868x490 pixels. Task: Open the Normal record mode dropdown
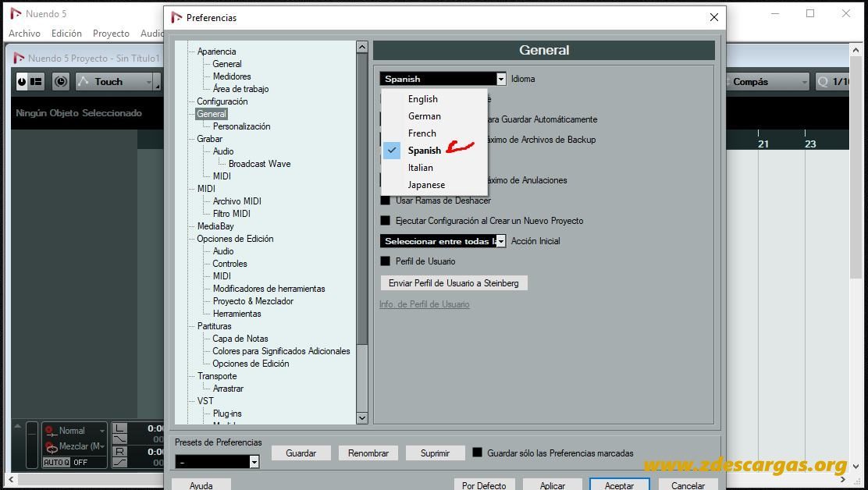101,431
